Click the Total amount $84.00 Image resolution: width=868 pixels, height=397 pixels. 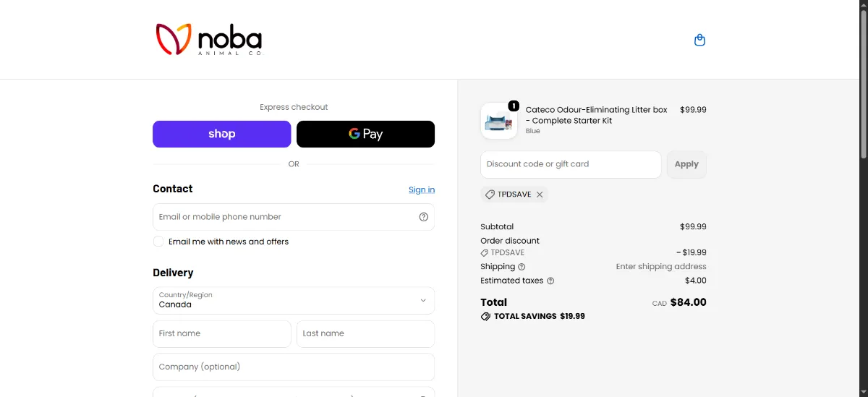[689, 302]
